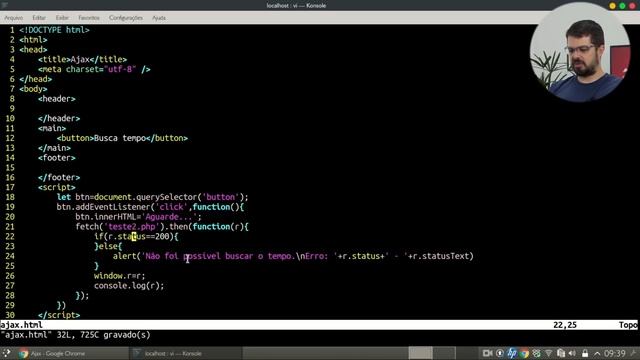Open the Favoritos menu

pos(89,18)
